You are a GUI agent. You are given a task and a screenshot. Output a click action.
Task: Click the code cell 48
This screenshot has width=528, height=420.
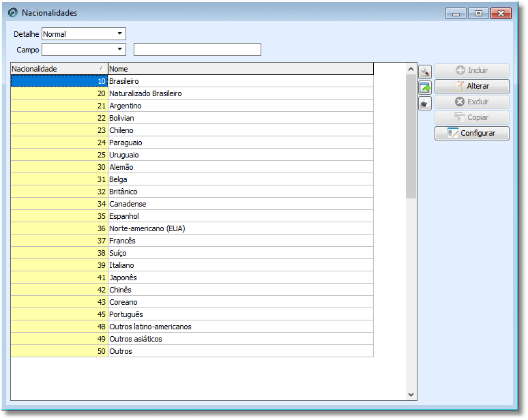(x=59, y=327)
